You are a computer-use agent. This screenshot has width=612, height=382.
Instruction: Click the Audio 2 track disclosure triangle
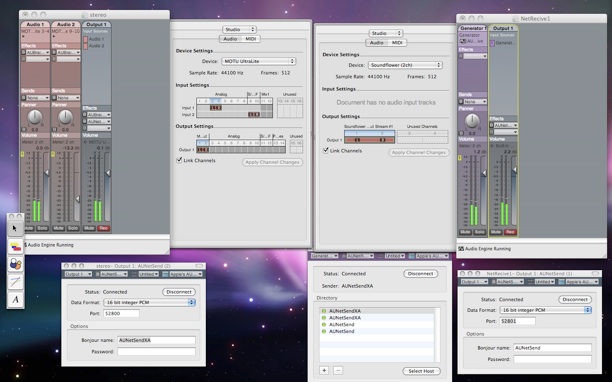[53, 36]
